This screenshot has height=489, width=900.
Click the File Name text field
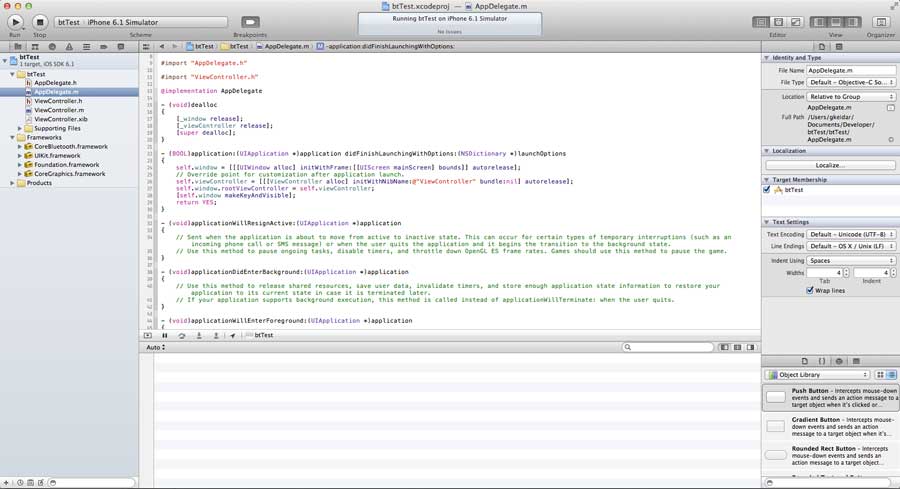click(850, 70)
